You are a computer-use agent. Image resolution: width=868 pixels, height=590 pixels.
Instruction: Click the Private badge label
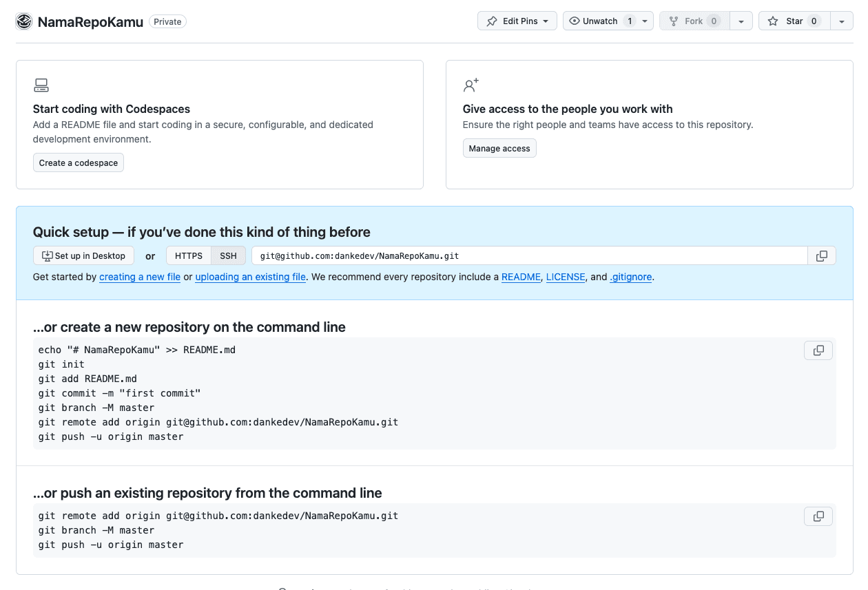point(167,21)
